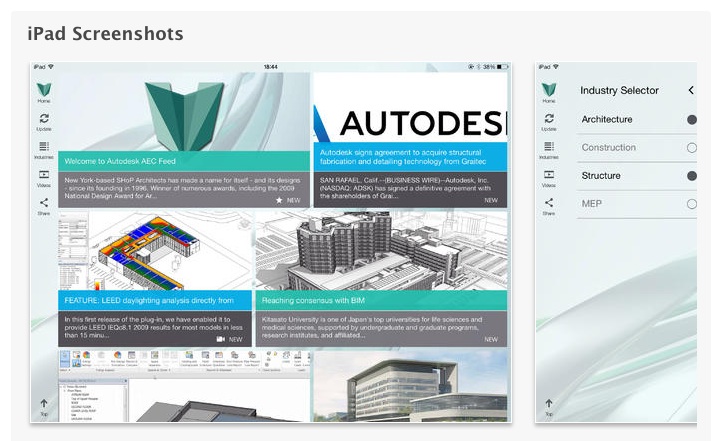Viewport: 716px width, 441px height.
Task: Open Videos icon in first screenshot sidebar
Action: [44, 174]
